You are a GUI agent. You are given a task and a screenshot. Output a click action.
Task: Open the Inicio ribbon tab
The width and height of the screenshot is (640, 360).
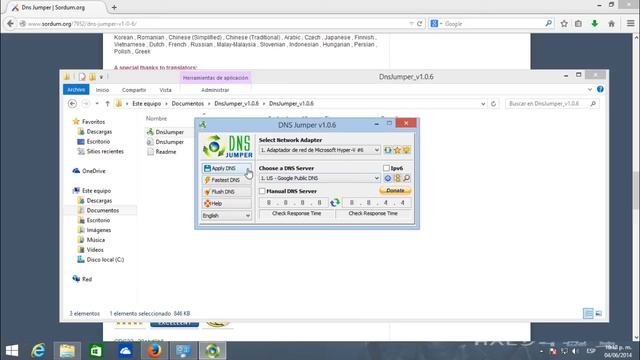coord(102,90)
